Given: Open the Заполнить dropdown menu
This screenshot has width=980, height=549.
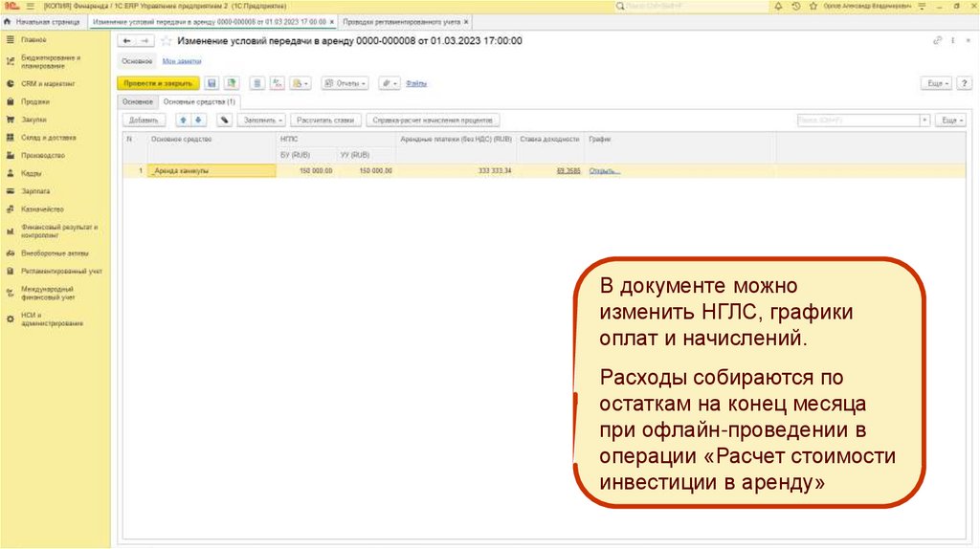Looking at the screenshot, I should (262, 121).
